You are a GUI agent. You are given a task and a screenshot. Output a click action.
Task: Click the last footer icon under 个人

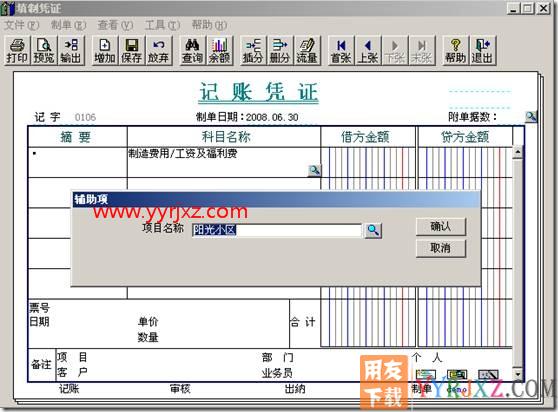point(488,374)
